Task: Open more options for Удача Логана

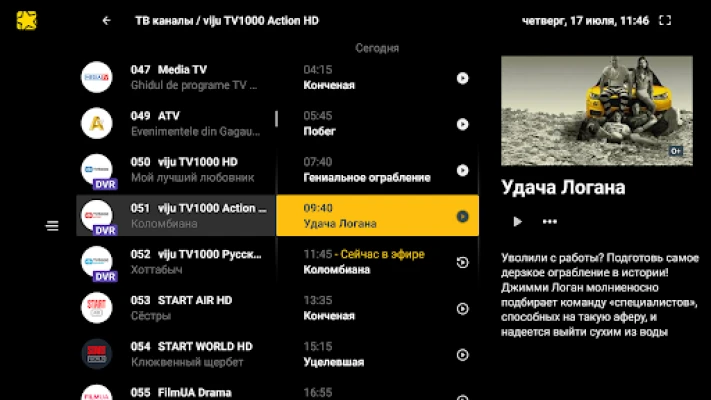Action: pyautogui.click(x=549, y=222)
